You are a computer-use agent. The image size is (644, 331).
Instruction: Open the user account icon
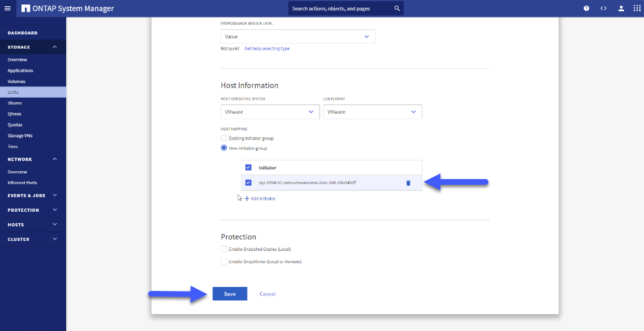pyautogui.click(x=621, y=8)
